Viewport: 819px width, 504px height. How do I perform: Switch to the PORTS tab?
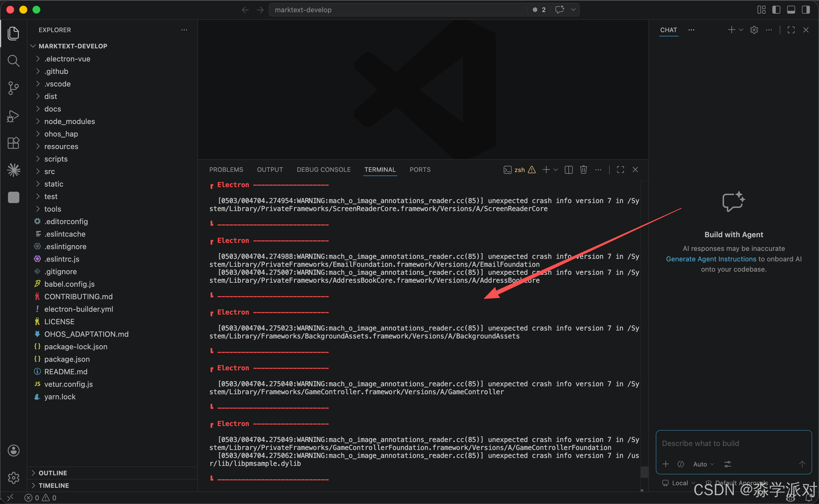point(420,170)
